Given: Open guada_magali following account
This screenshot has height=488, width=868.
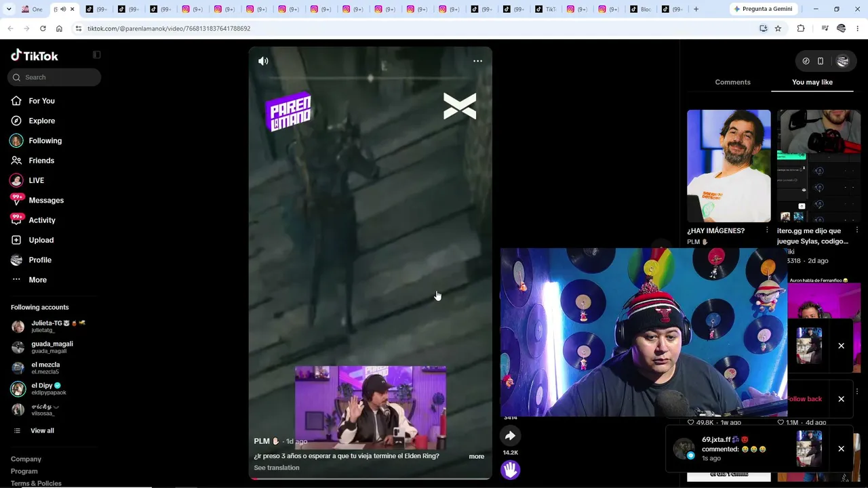Looking at the screenshot, I should coord(51,347).
